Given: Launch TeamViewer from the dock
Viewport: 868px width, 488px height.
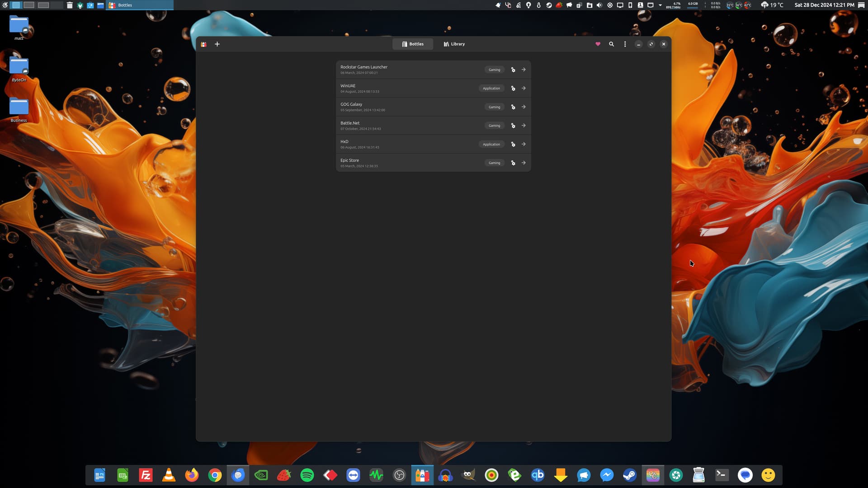Looking at the screenshot, I should (353, 475).
